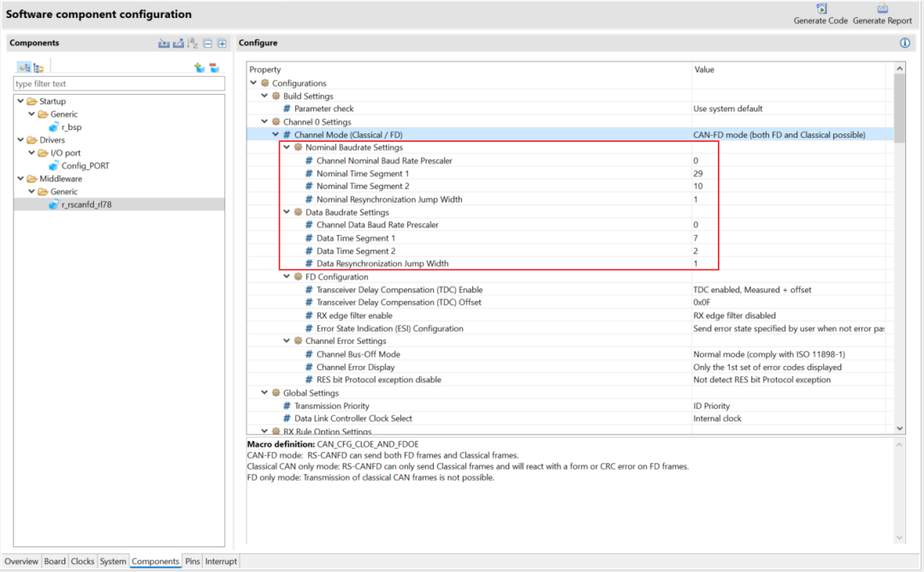Collapse the Global Settings arrow
Image resolution: width=924 pixels, height=572 pixels.
pos(264,393)
